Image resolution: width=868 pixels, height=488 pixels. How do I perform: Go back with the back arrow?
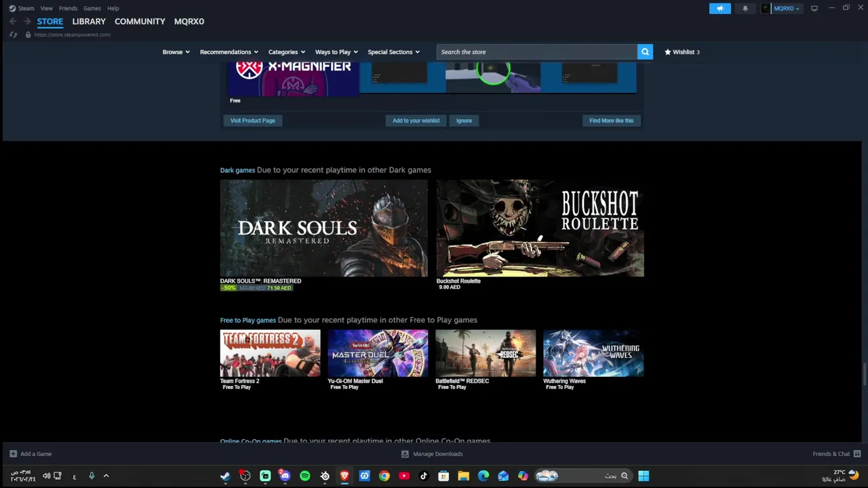pos(13,21)
